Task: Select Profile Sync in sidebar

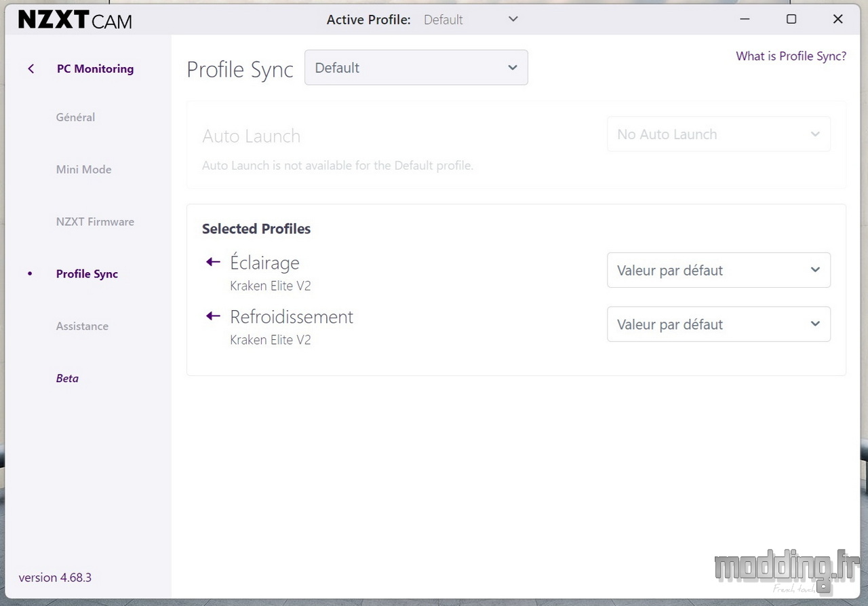Action: click(87, 274)
